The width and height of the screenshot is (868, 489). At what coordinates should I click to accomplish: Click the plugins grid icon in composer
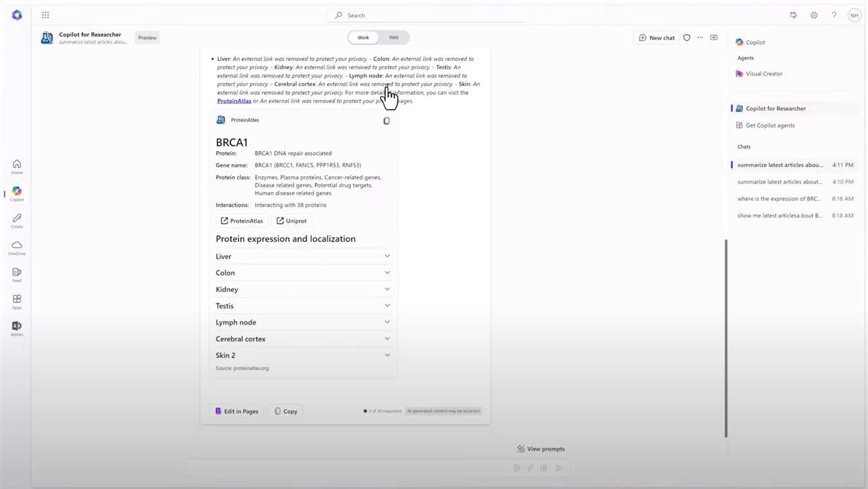click(x=544, y=468)
